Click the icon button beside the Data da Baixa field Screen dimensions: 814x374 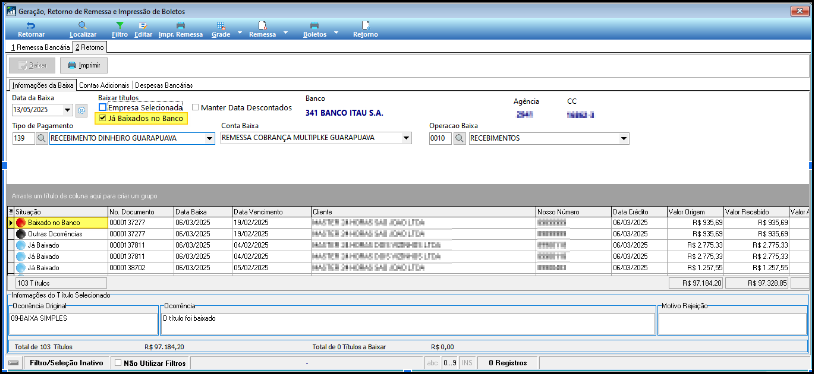point(82,110)
